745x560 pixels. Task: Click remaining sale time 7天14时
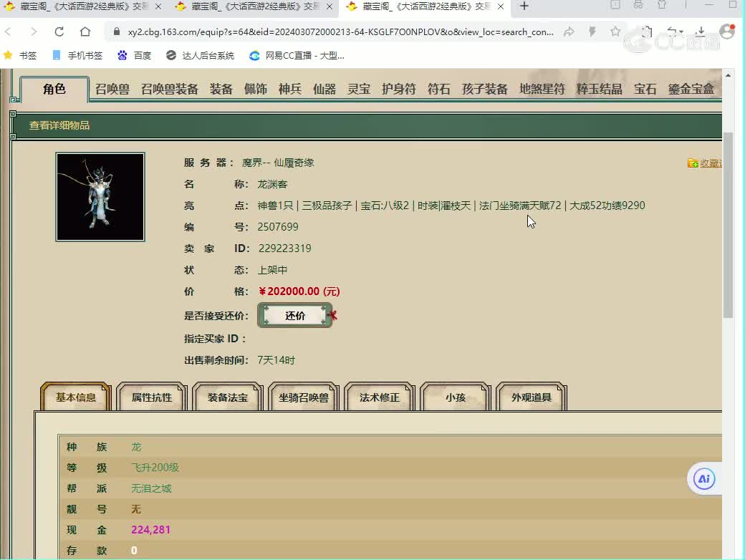(x=276, y=360)
